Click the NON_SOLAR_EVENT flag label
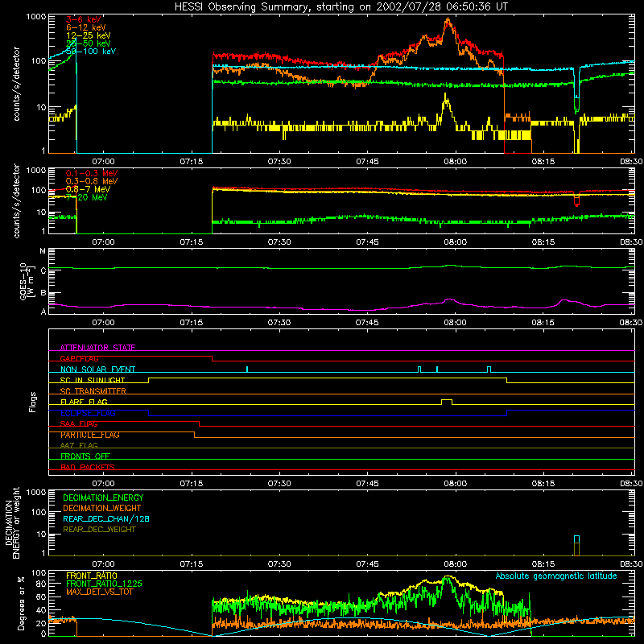The height and width of the screenshot is (644, 644). coord(97,369)
